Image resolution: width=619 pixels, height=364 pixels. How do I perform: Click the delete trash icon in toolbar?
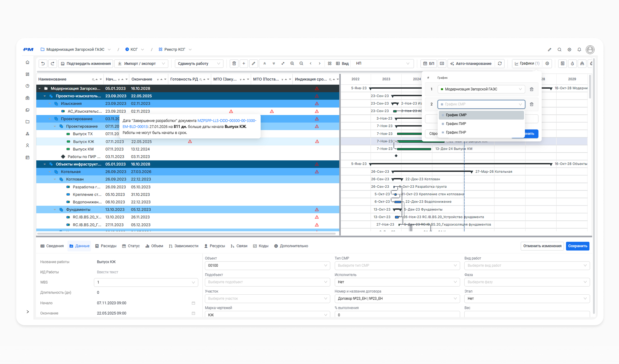(x=234, y=63)
